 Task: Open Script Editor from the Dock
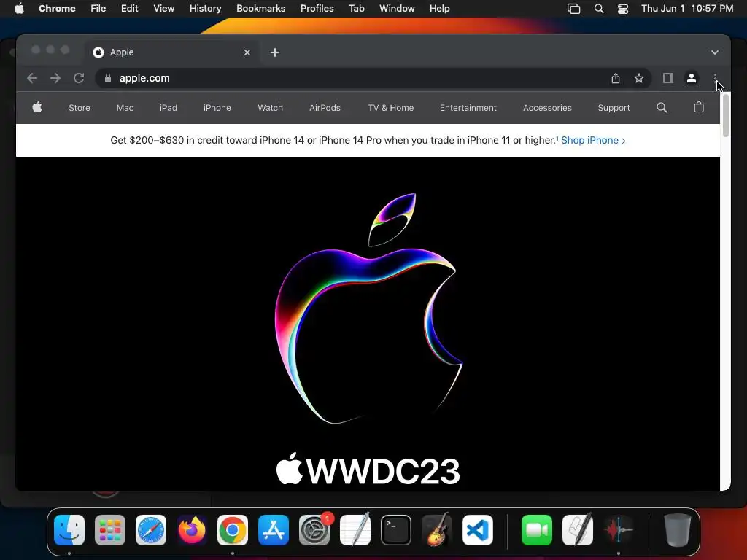578,530
